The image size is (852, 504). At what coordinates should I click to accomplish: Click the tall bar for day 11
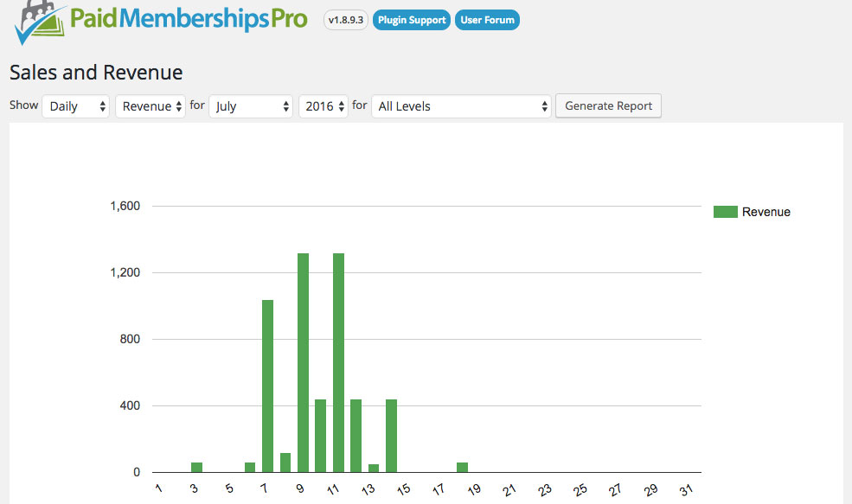338,363
